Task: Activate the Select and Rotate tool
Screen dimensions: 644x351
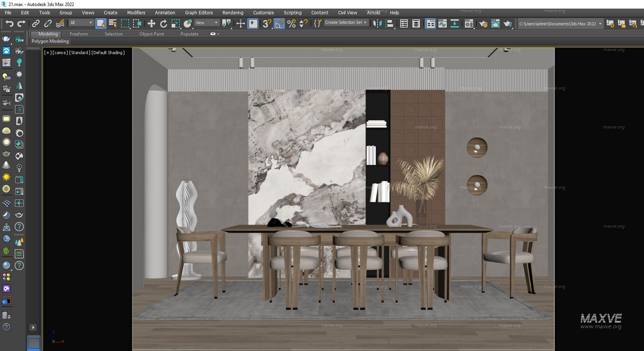Action: click(x=163, y=23)
